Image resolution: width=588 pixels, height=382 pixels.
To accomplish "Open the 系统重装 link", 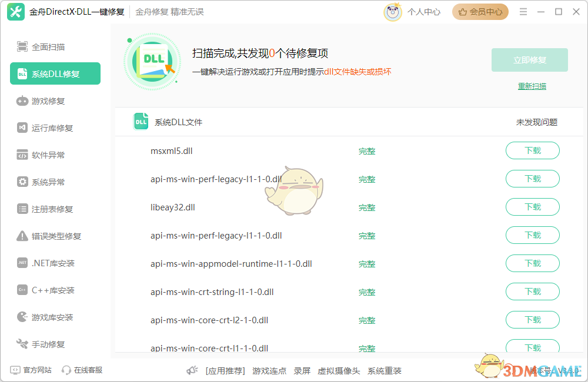I will [385, 371].
